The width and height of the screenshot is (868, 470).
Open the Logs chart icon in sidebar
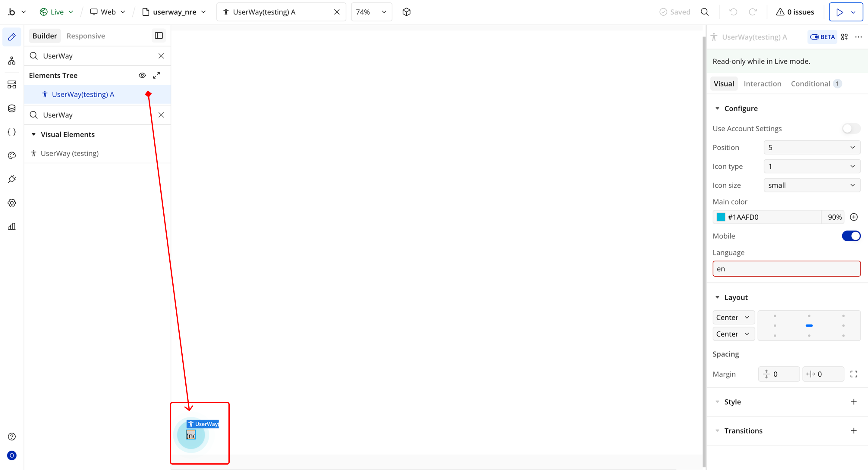(12, 226)
